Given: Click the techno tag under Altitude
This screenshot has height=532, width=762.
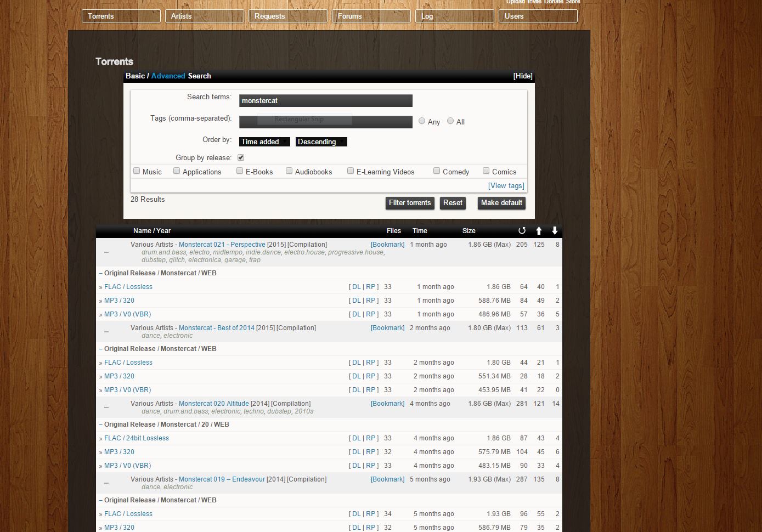Looking at the screenshot, I should pyautogui.click(x=253, y=411).
